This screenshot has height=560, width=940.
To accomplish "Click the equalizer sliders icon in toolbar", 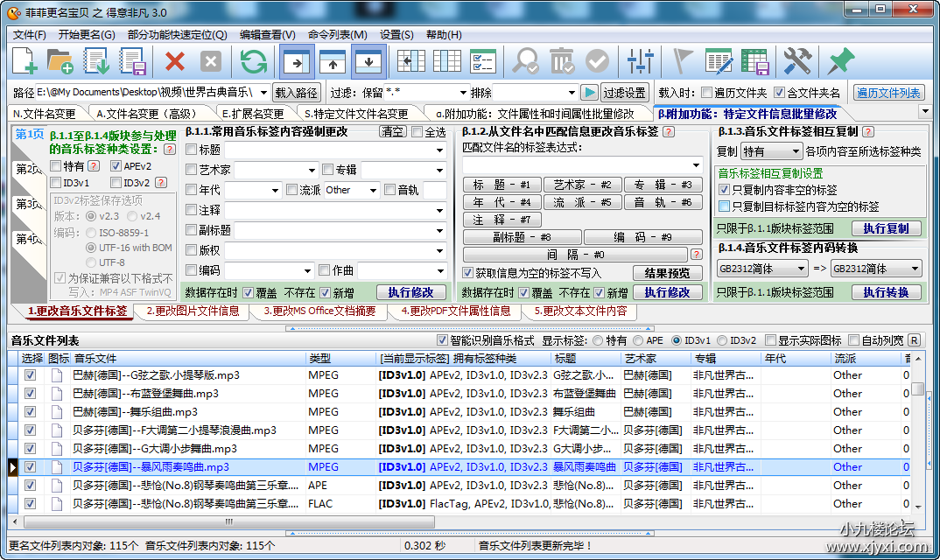I will pos(641,61).
